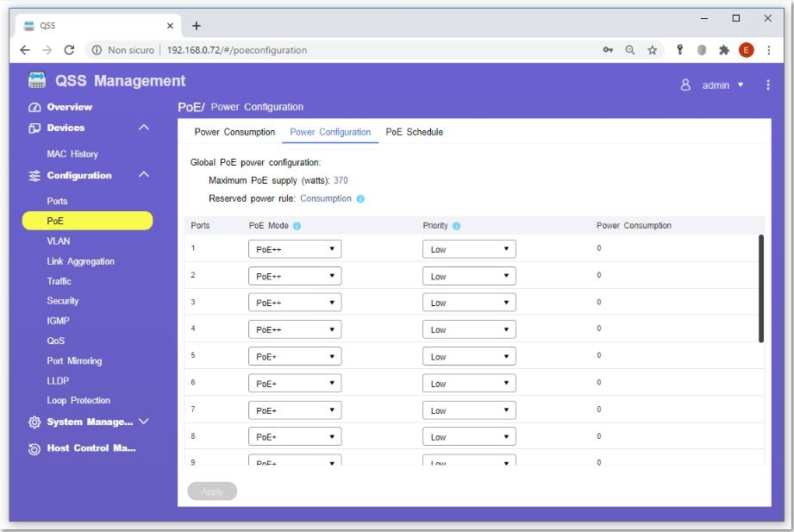Reload the page with the refresh icon
Image resolution: width=794 pixels, height=532 pixels.
pyautogui.click(x=69, y=50)
